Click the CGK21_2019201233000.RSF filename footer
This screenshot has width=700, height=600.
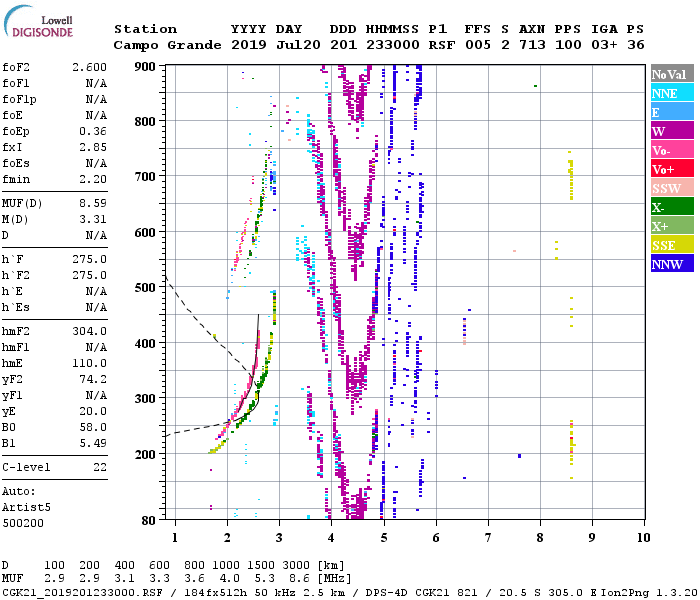point(82,592)
